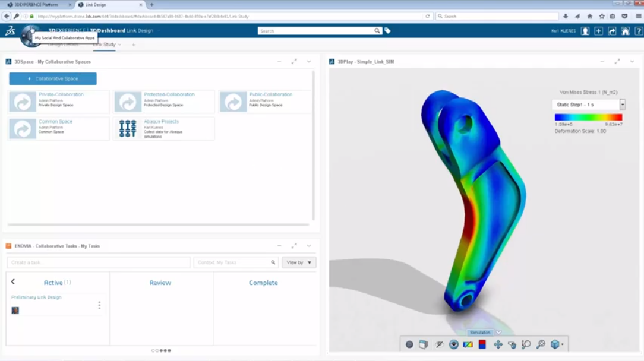
Task: Select the Review task column
Action: pyautogui.click(x=160, y=283)
